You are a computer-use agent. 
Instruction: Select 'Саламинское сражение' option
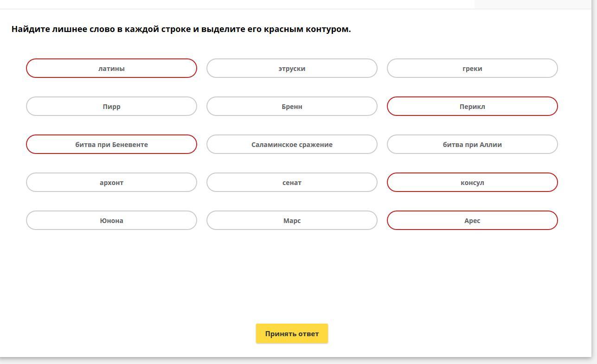[x=292, y=144]
